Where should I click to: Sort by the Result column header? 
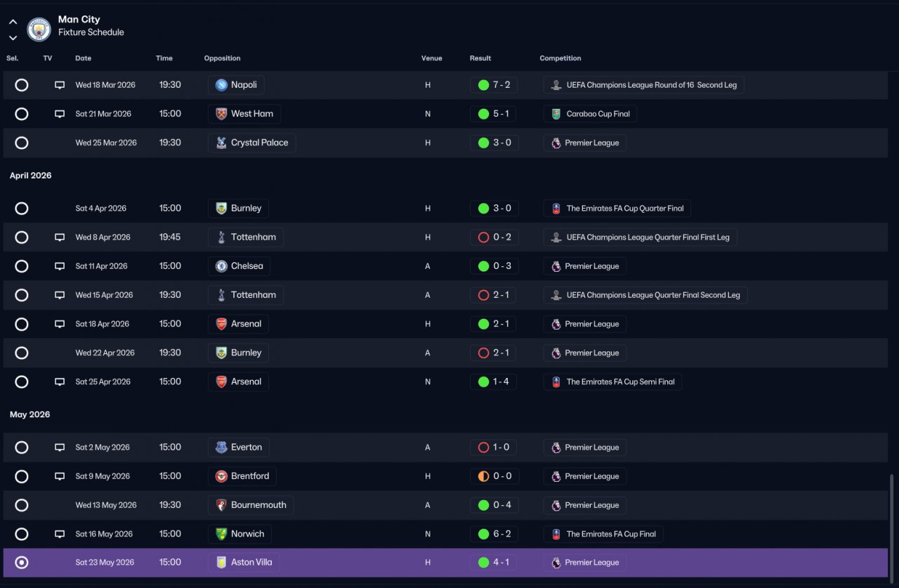[x=480, y=58]
